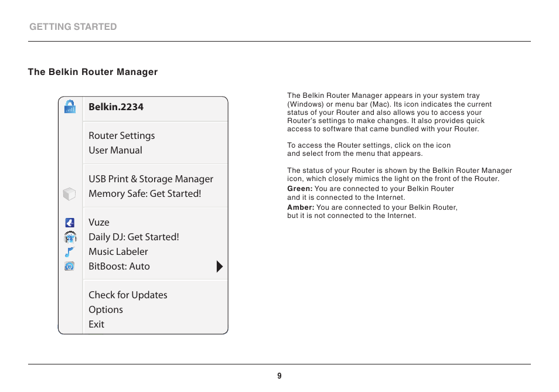Select Exit in the menu
This screenshot has height=392, width=559.
coord(96,324)
